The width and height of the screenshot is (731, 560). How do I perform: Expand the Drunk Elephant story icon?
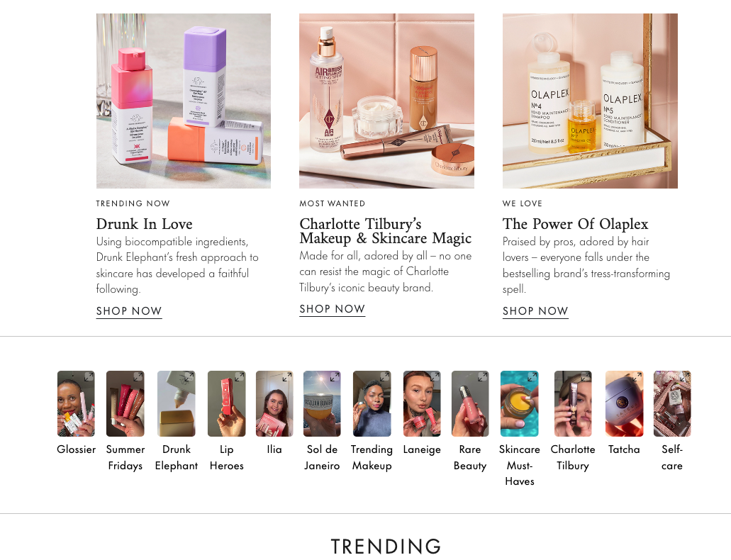click(189, 377)
